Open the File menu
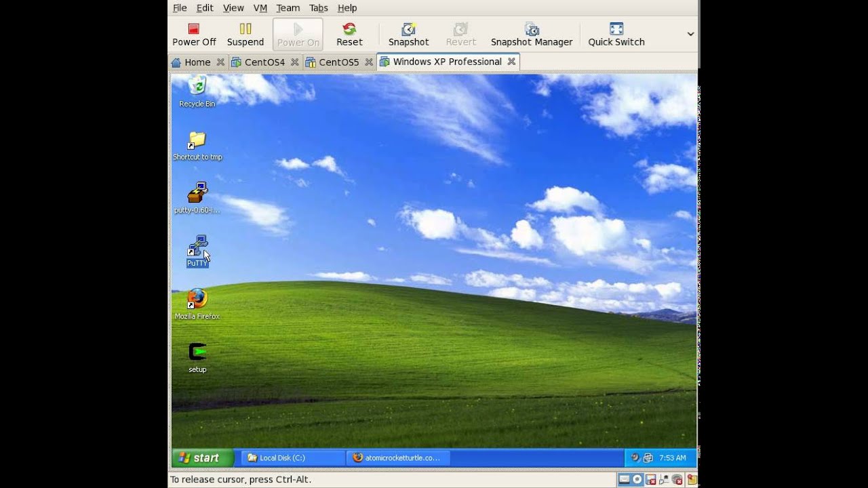 pos(180,8)
